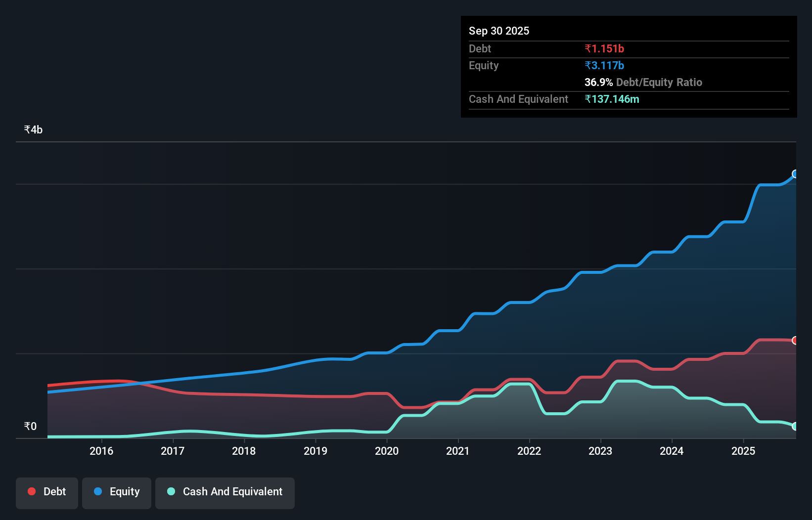Click the 2021 year label on the axis
Image resolution: width=812 pixels, height=520 pixels.
458,451
